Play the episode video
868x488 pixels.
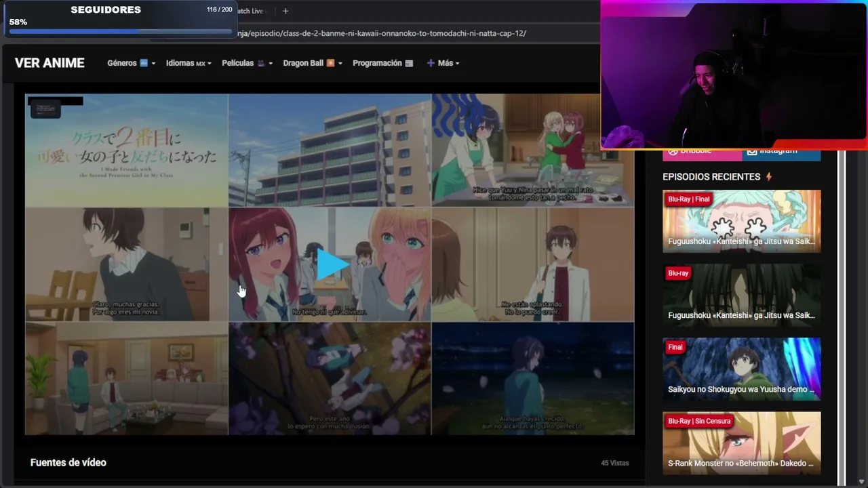[332, 264]
